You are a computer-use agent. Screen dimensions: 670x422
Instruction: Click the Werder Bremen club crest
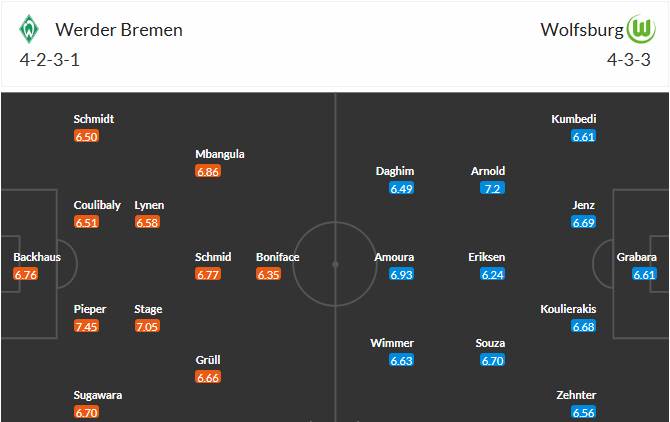28,30
